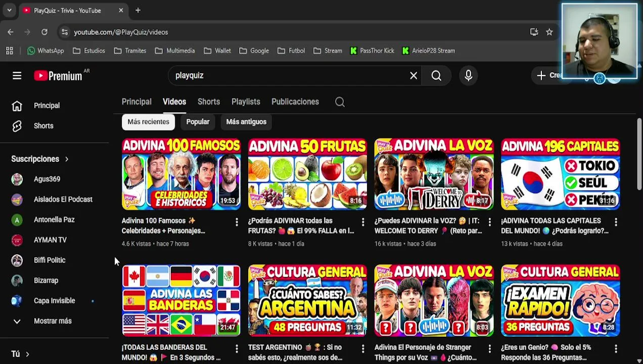
Task: Open Futbol bookmark folder
Action: point(291,51)
